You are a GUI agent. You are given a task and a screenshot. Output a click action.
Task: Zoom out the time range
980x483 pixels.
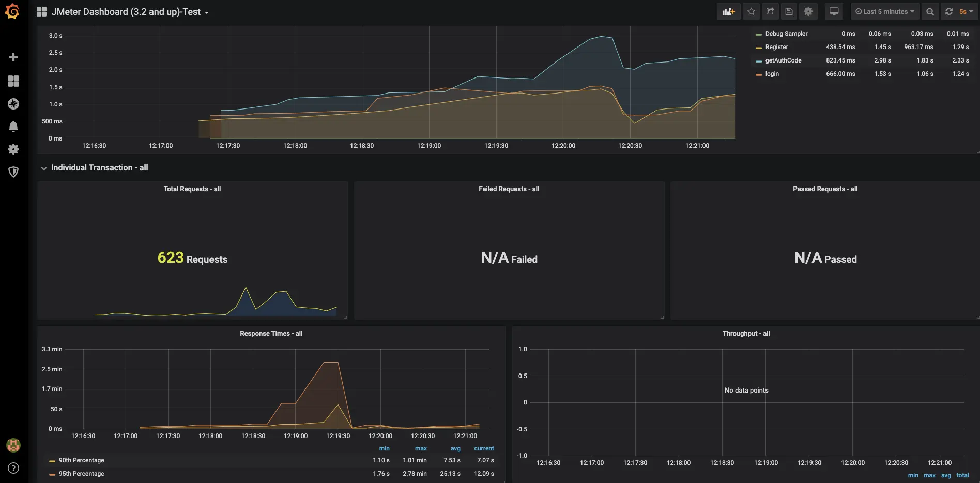(x=930, y=11)
